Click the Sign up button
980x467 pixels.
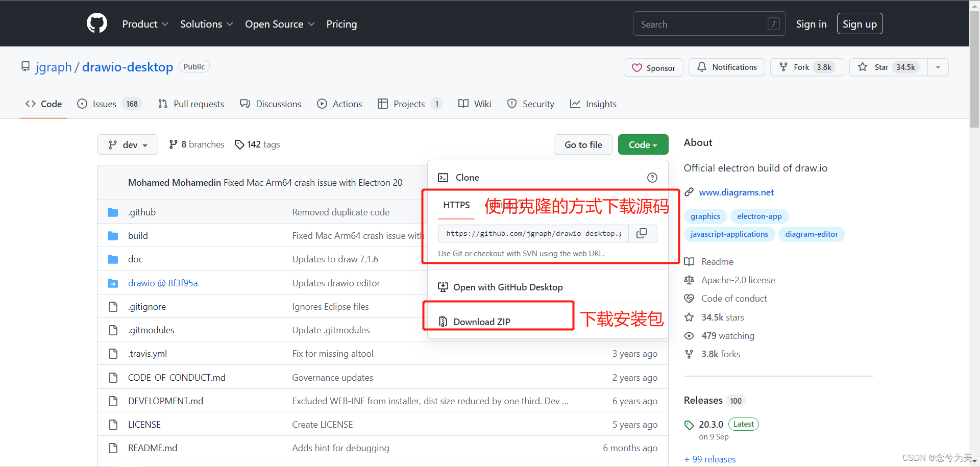point(860,24)
